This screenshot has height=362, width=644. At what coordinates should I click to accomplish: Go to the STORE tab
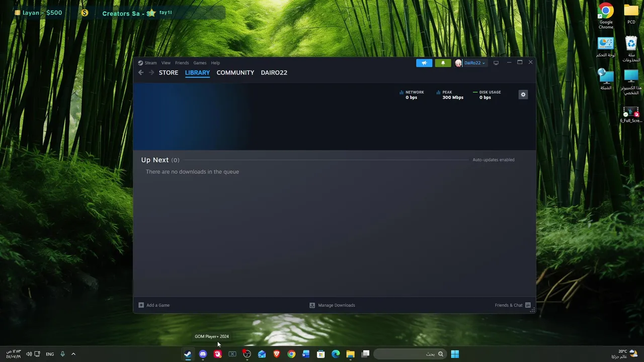point(169,72)
